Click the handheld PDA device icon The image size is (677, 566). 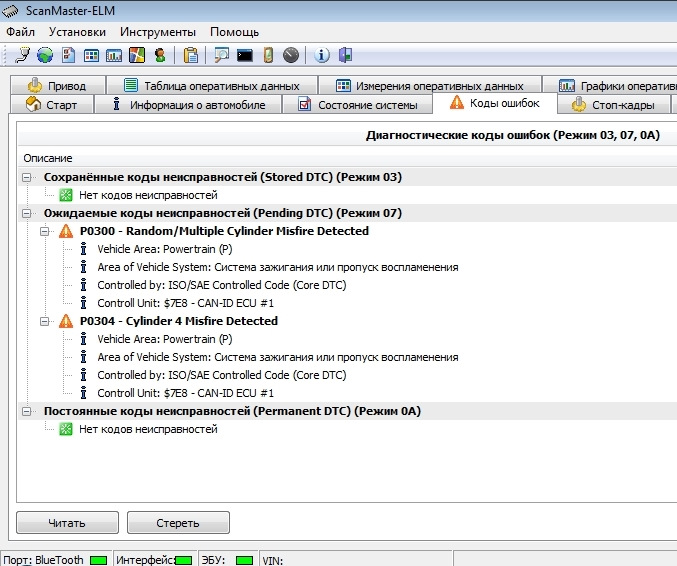pyautogui.click(x=268, y=55)
